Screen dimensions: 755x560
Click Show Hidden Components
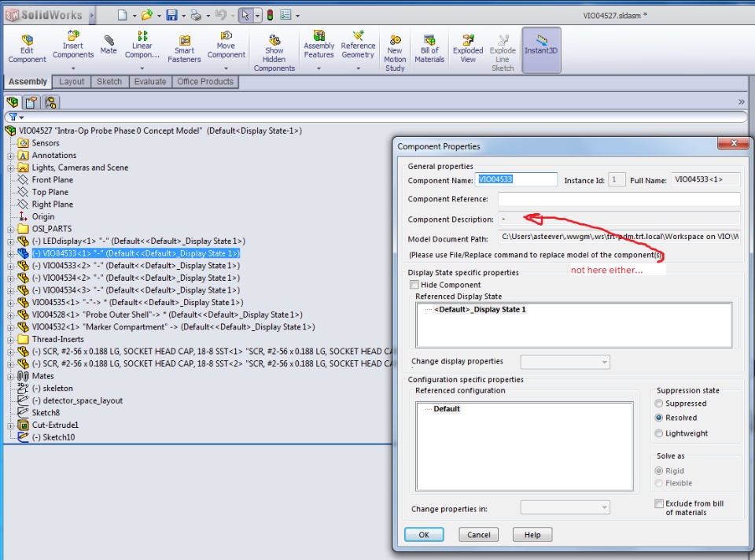pyautogui.click(x=274, y=53)
